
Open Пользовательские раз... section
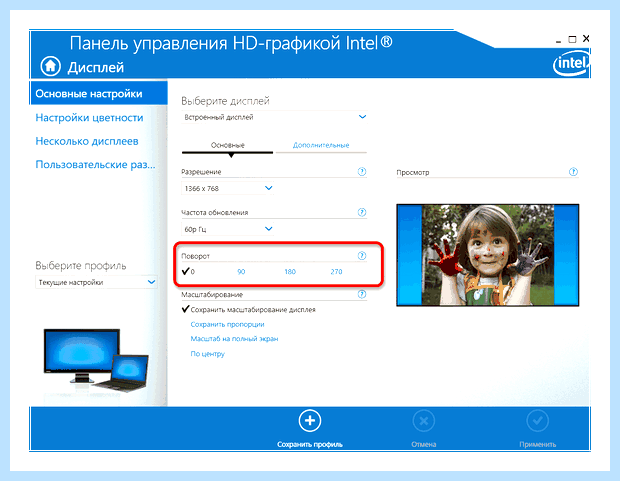pyautogui.click(x=95, y=165)
